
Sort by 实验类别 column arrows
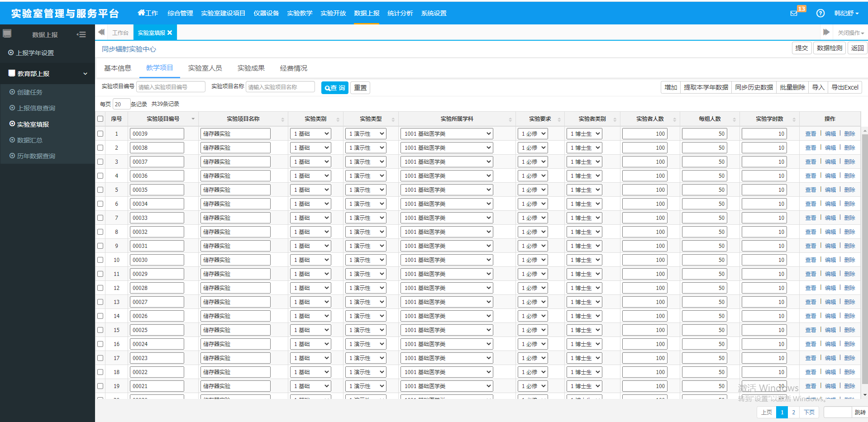338,119
